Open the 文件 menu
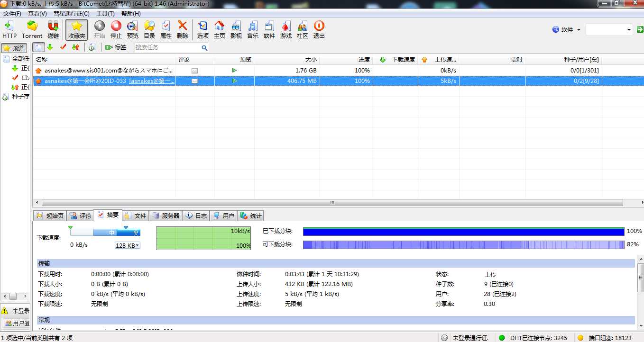Screen dimensions: 644x342 12,13
